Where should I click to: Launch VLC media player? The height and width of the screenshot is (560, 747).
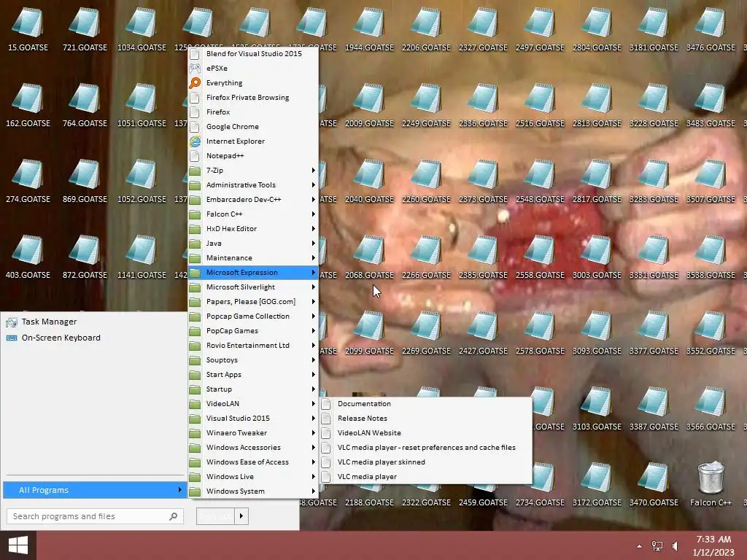[425, 477]
